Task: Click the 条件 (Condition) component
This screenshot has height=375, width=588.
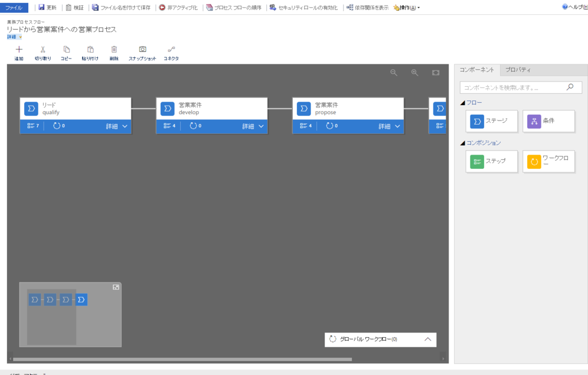Action: (x=548, y=121)
